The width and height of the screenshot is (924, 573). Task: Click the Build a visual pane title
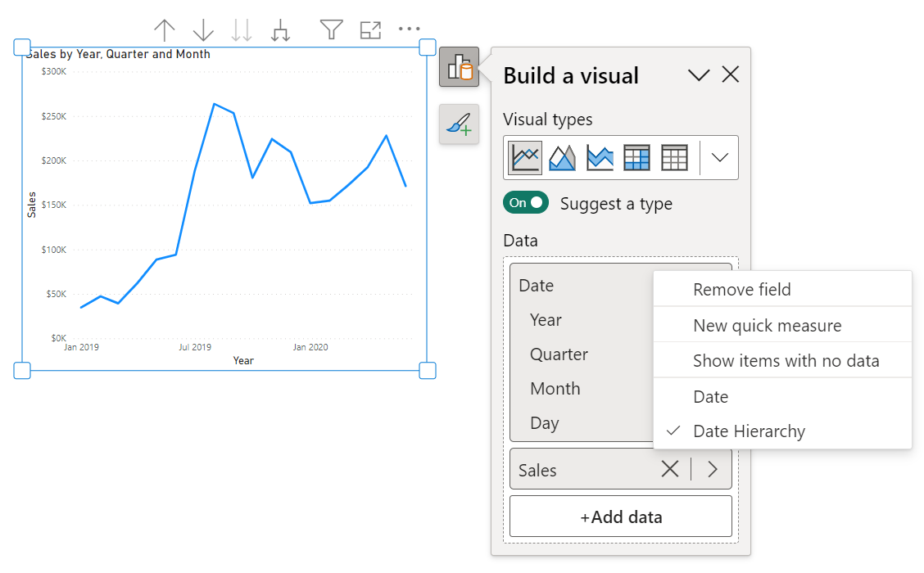pyautogui.click(x=571, y=75)
